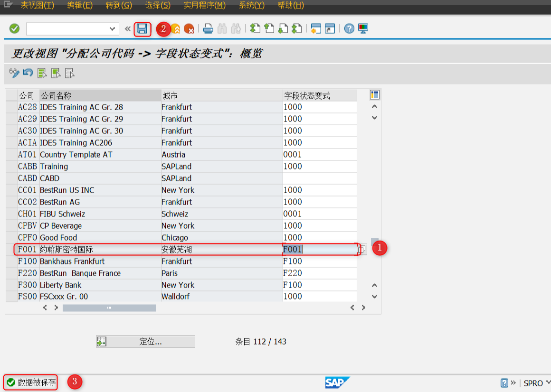
Task: Collapse the command field with double-chevron
Action: [x=128, y=29]
